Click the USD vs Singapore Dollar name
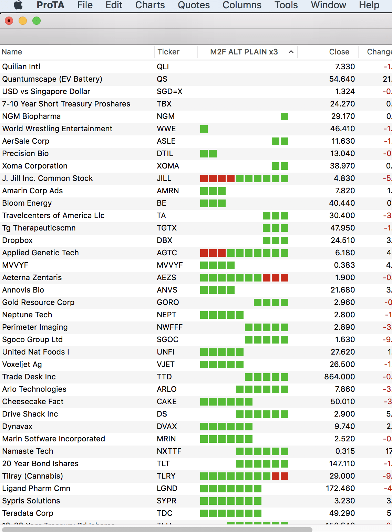392x532 pixels. pos(46,92)
